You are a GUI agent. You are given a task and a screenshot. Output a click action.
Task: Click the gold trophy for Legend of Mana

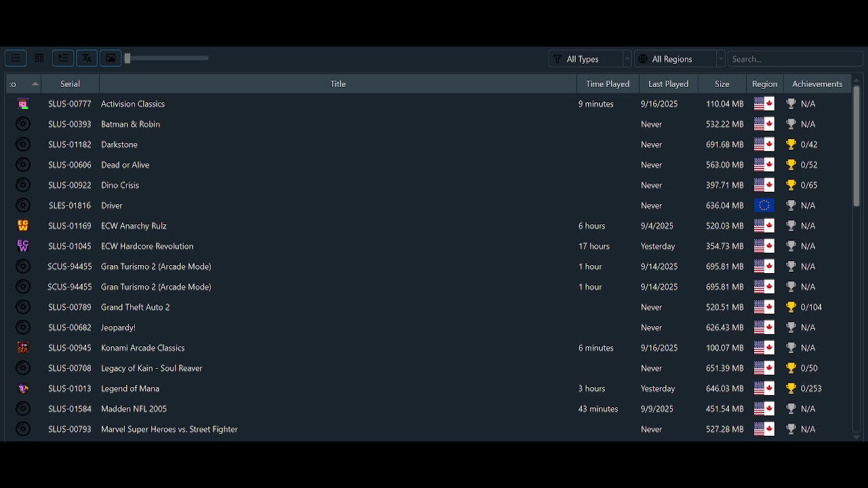(x=791, y=388)
